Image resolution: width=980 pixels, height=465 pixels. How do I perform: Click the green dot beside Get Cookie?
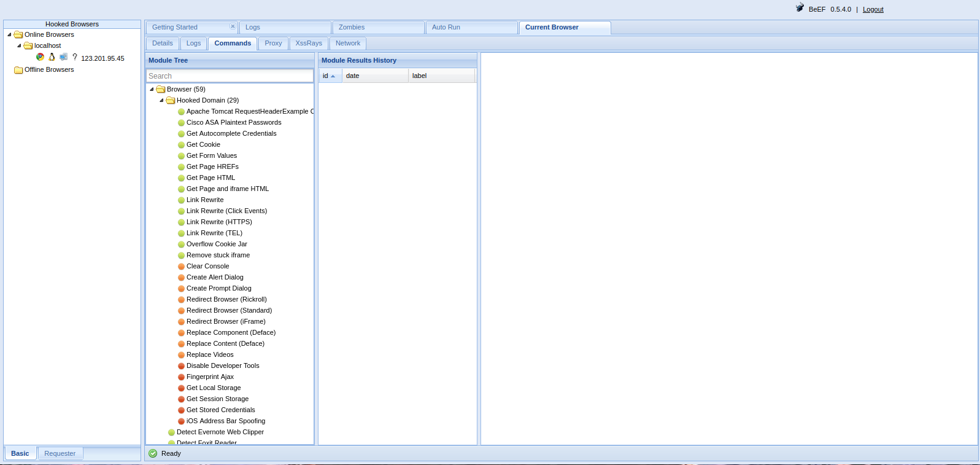(181, 145)
